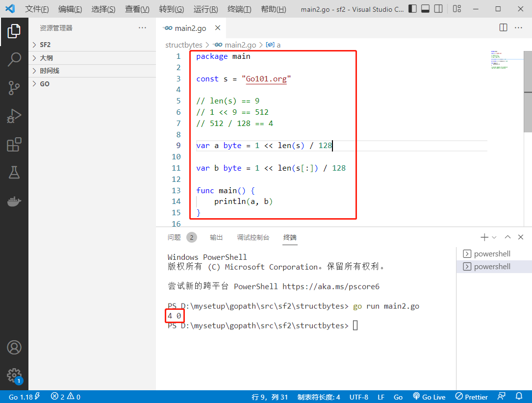Open the Manage gear settings icon

click(x=14, y=376)
